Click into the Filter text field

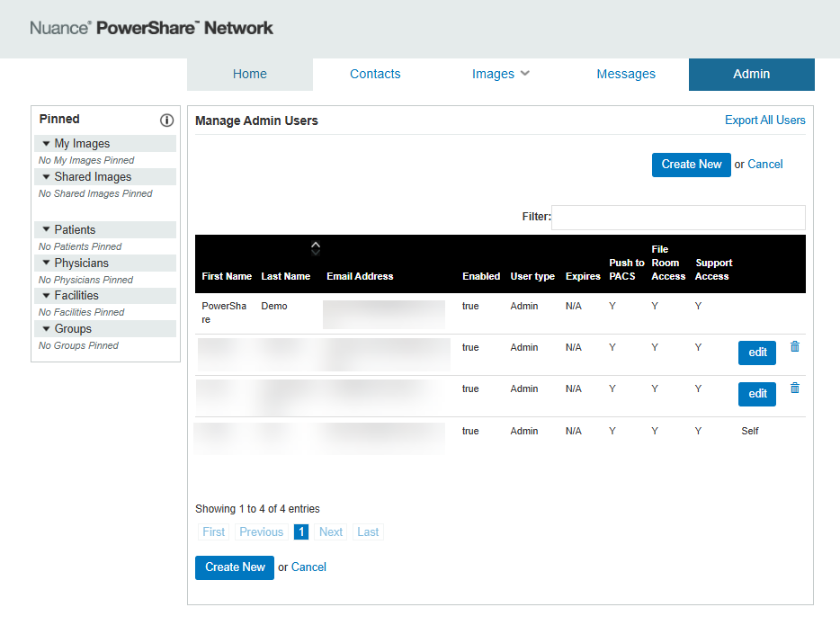coord(678,217)
